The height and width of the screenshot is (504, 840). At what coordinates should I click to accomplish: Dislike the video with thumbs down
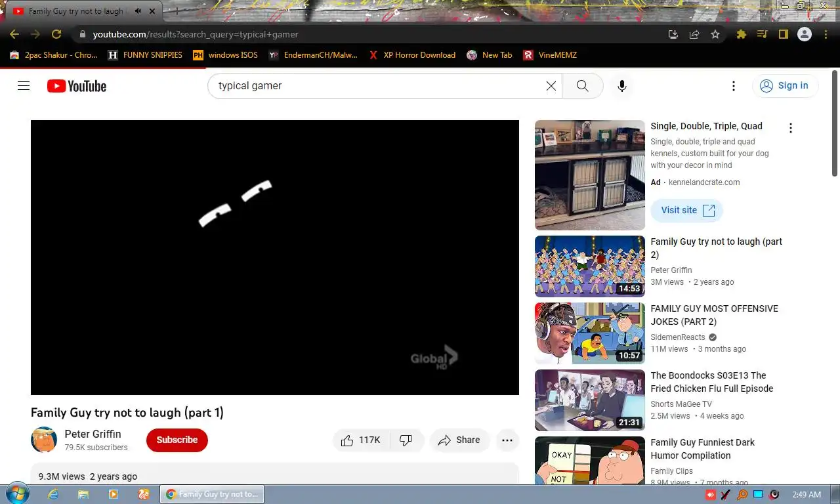pos(406,440)
